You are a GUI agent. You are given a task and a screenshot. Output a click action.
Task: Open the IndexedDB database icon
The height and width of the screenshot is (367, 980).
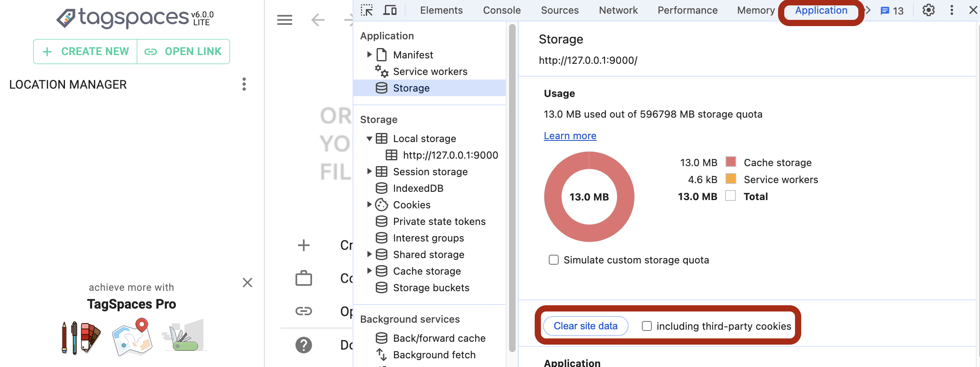(382, 188)
